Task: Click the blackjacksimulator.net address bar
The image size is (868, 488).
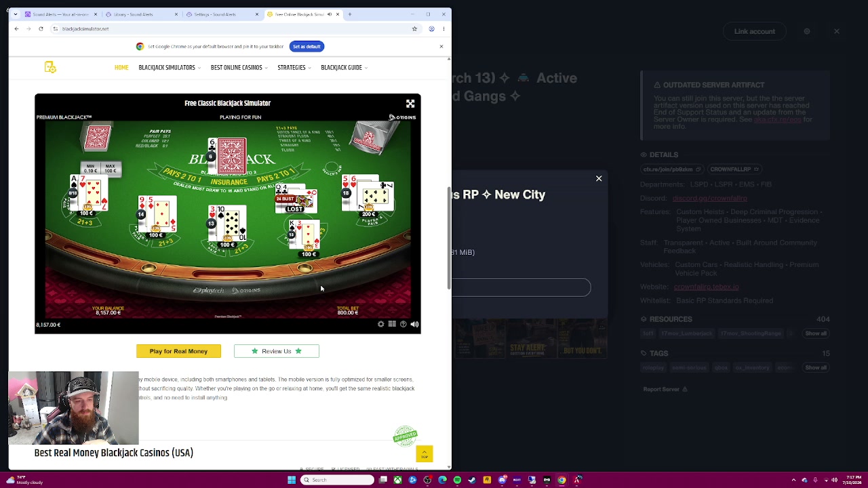Action: (x=231, y=29)
